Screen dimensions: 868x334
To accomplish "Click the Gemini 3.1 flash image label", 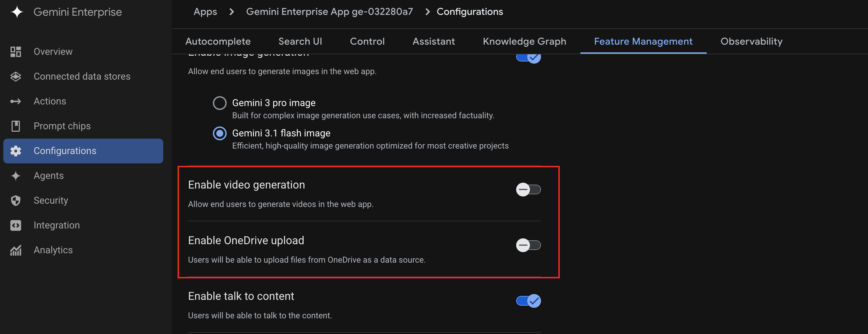I will pyautogui.click(x=281, y=133).
